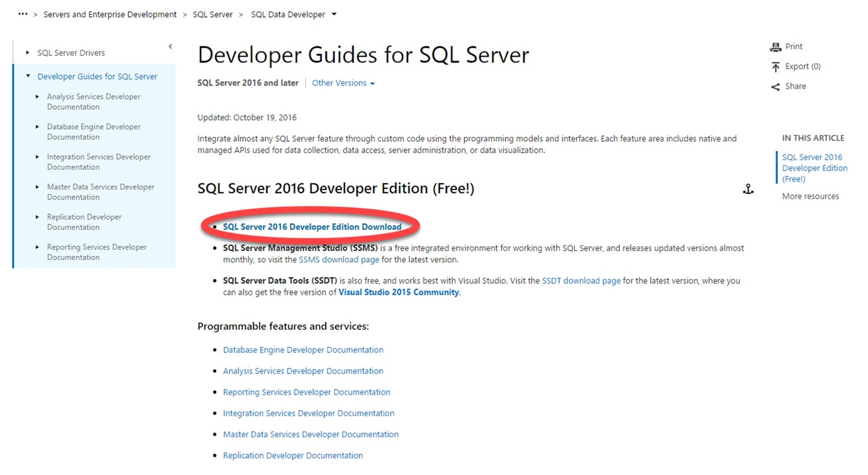The width and height of the screenshot is (868, 475).
Task: Open Master Data Services Developer Documentation list link
Action: 311,434
